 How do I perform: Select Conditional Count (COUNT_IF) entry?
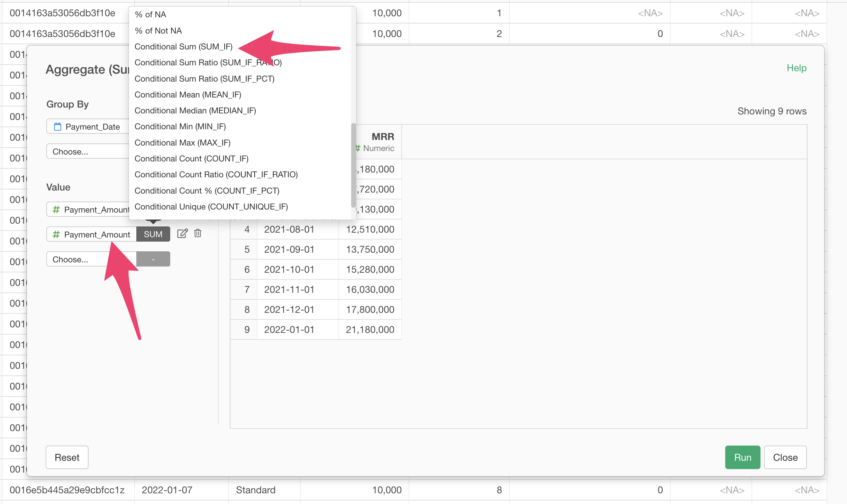191,159
